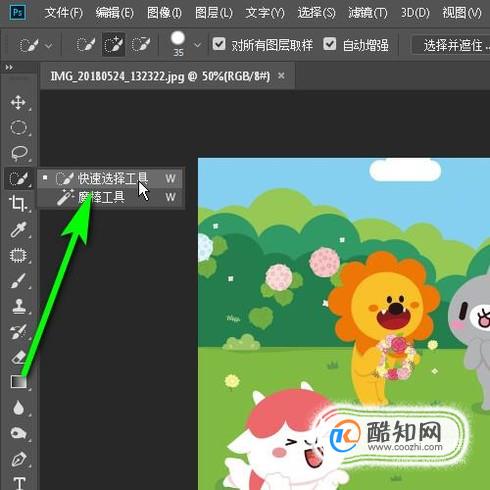Viewport: 490px width, 490px height.
Task: Open the 滤镜(T) menu
Action: tap(368, 13)
